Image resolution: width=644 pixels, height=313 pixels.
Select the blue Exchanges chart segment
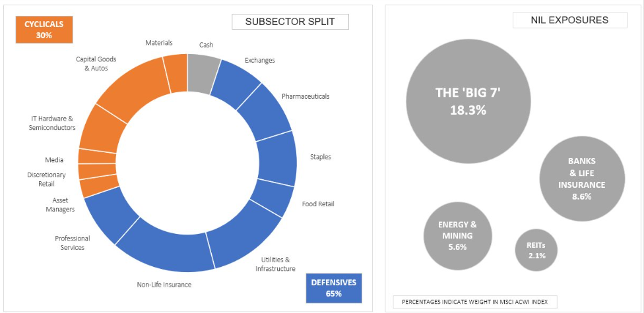coord(234,80)
